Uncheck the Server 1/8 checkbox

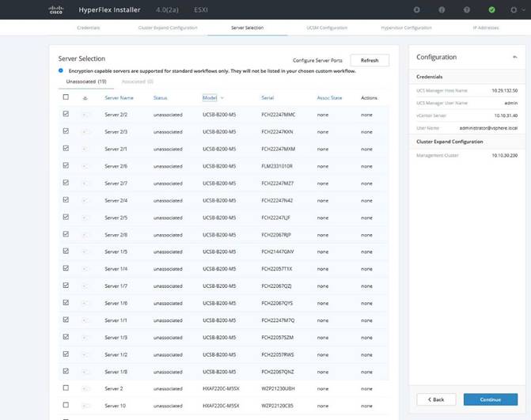click(66, 371)
